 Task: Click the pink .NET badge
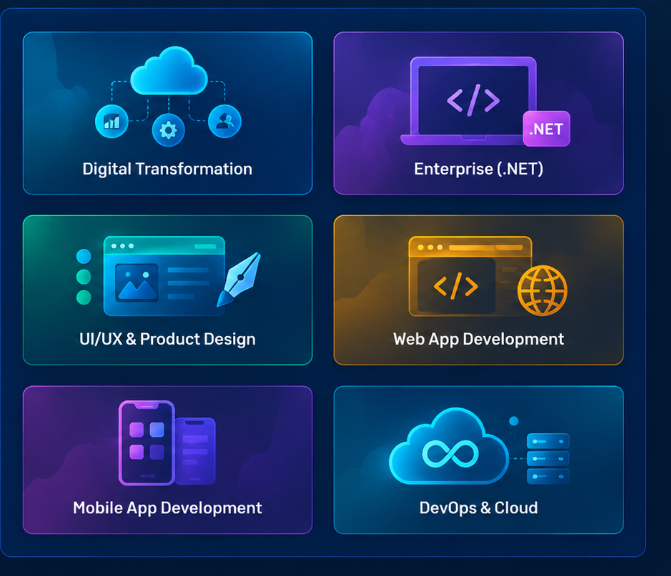(x=546, y=129)
